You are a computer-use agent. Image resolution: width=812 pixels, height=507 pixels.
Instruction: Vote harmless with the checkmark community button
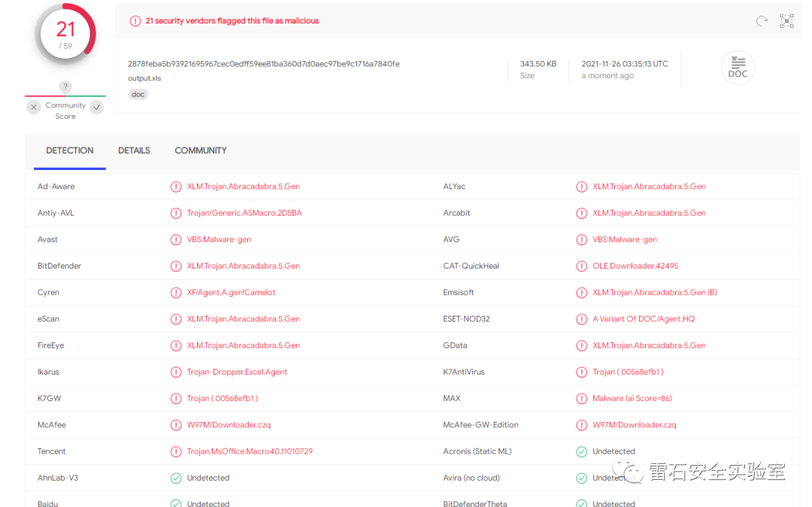pos(97,108)
